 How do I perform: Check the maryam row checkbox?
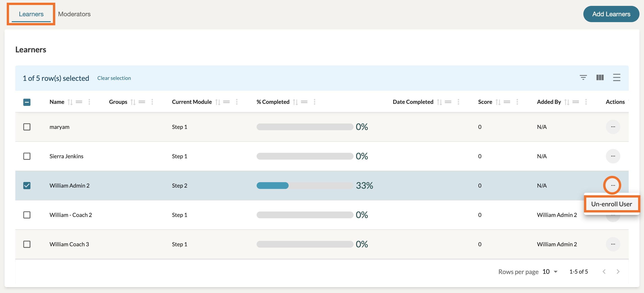tap(27, 127)
